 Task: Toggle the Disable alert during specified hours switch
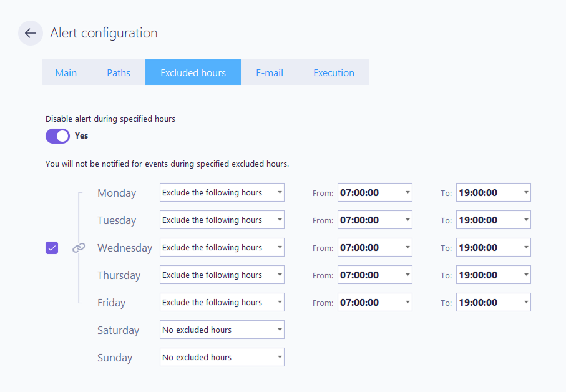pyautogui.click(x=58, y=136)
